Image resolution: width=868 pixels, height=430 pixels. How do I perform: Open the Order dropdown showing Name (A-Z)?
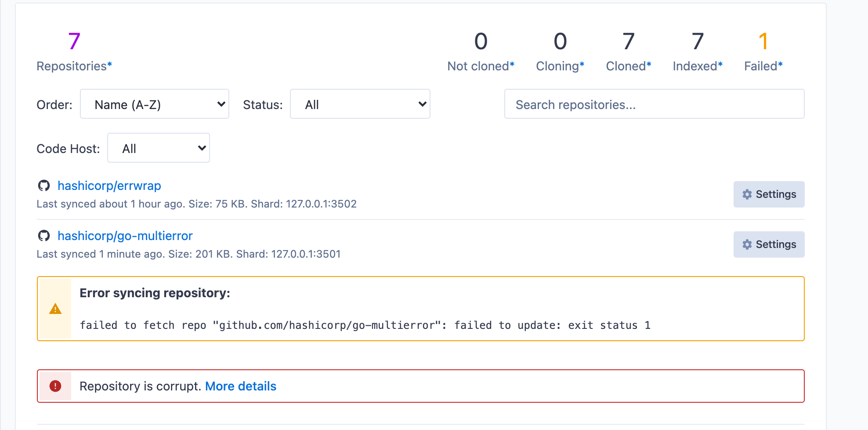(x=155, y=104)
